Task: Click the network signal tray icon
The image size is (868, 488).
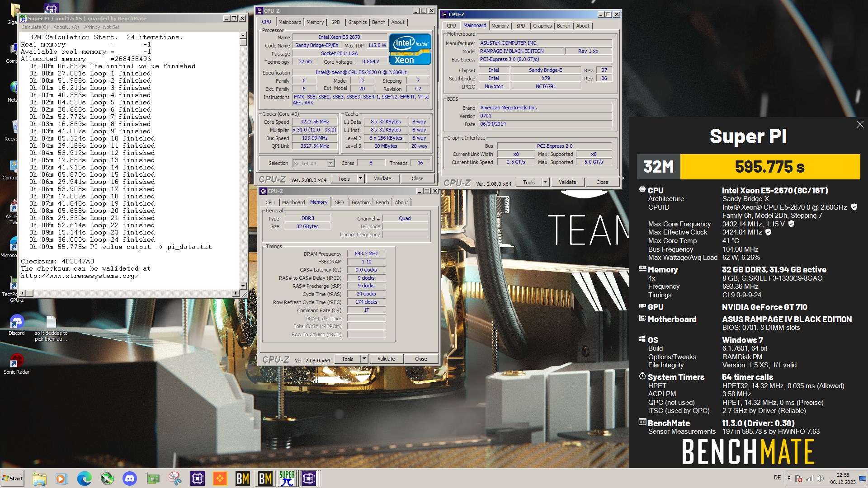Action: (810, 478)
